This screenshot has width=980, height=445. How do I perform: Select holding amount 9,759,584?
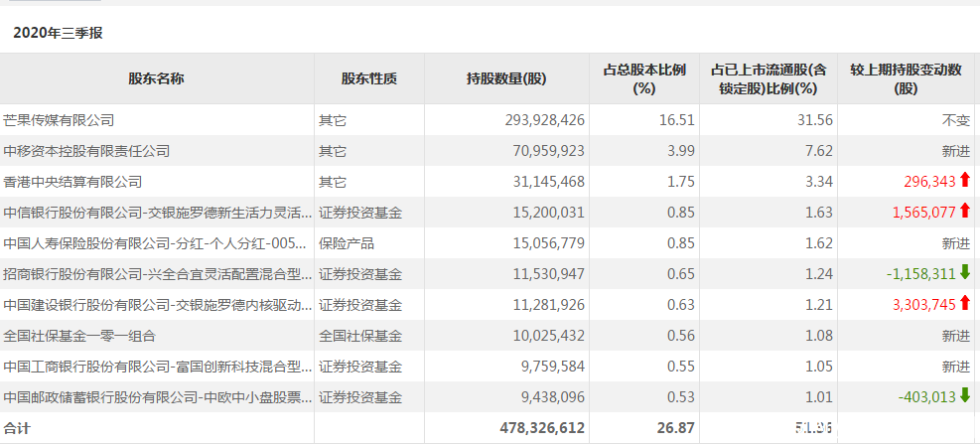click(x=552, y=367)
